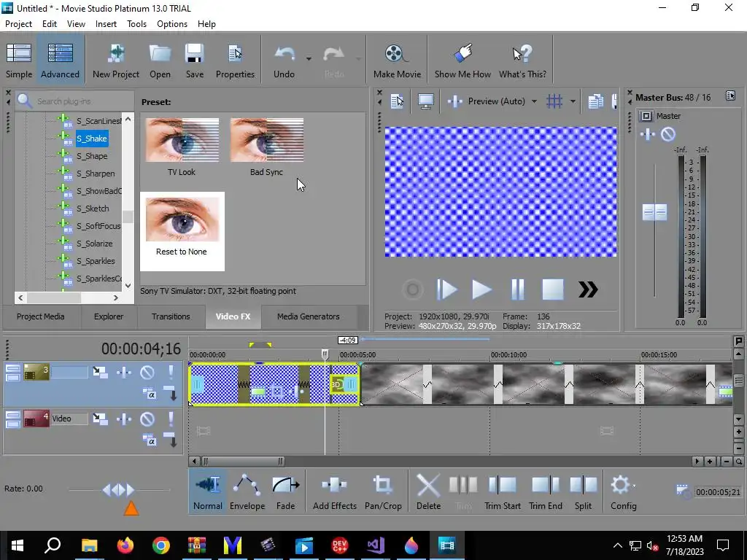Image resolution: width=747 pixels, height=560 pixels.
Task: Undo the last action
Action: pos(284,61)
